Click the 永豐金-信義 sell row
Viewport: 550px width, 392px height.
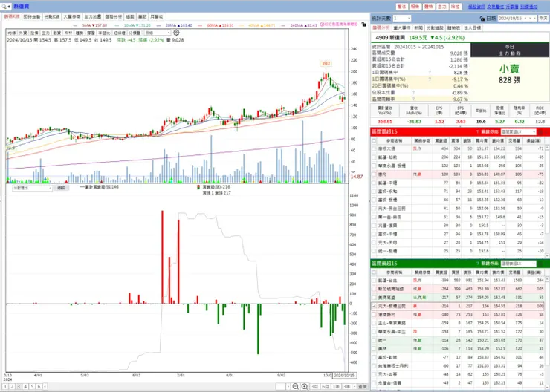pos(458,383)
